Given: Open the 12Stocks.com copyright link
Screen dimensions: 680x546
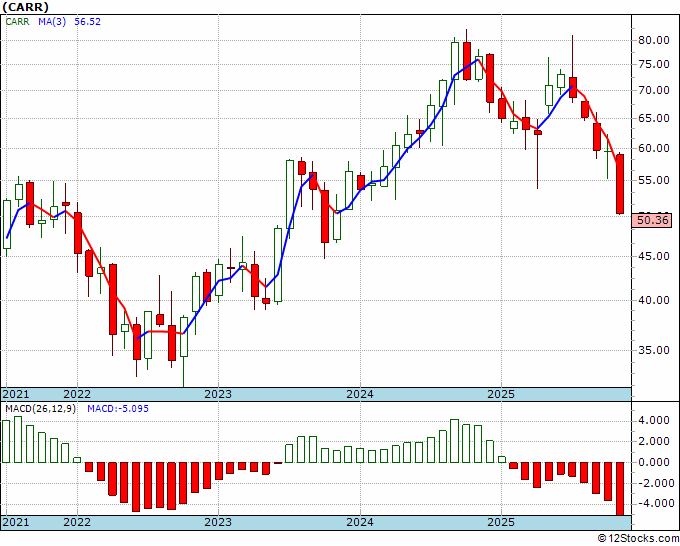Looking at the screenshot, I should (x=638, y=539).
